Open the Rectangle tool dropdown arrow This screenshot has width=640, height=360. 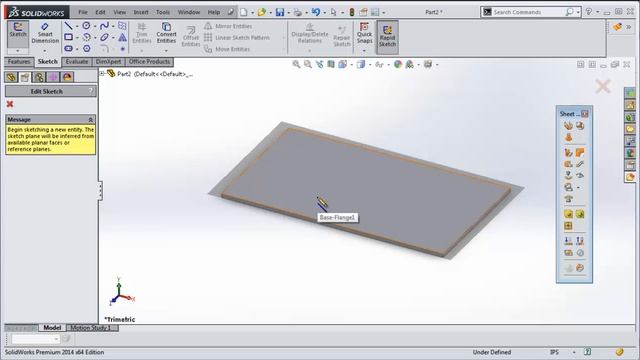(77, 38)
